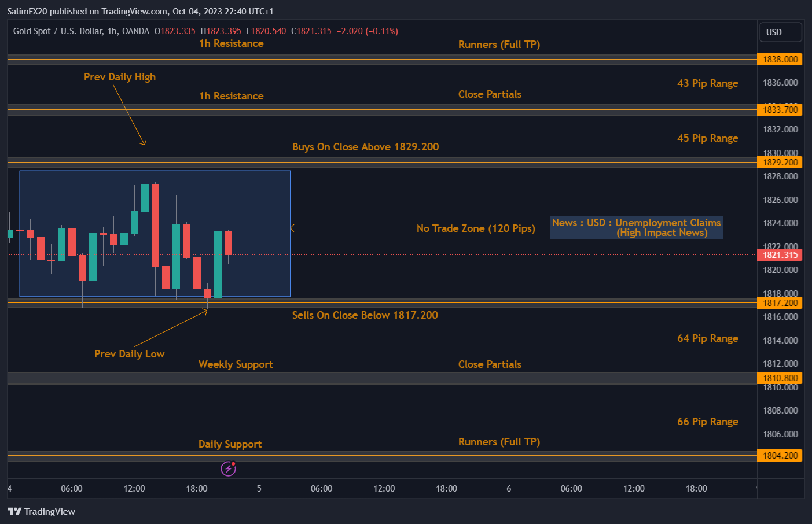
Task: Click the dotted red current price line
Action: [405, 254]
